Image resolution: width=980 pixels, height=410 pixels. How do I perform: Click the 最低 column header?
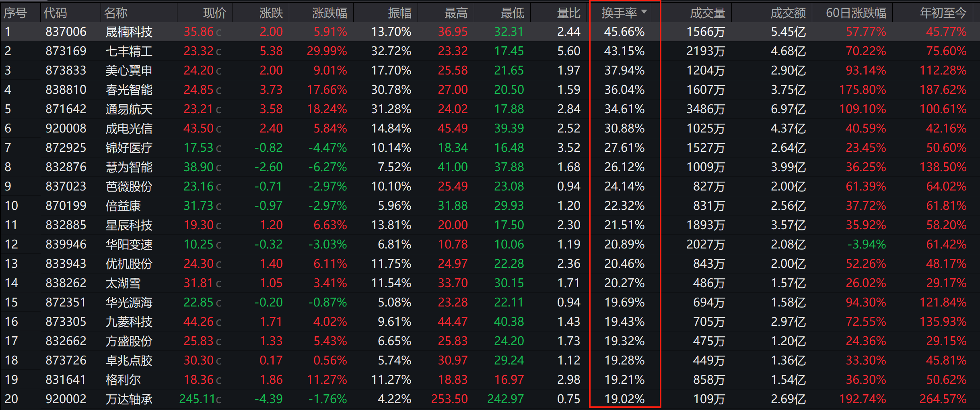click(512, 13)
